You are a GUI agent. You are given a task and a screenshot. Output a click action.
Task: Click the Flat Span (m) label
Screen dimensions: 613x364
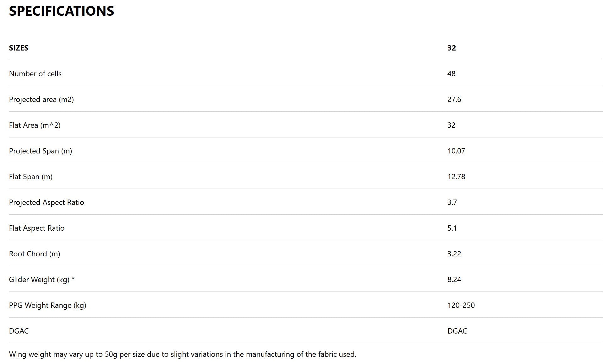tap(31, 177)
